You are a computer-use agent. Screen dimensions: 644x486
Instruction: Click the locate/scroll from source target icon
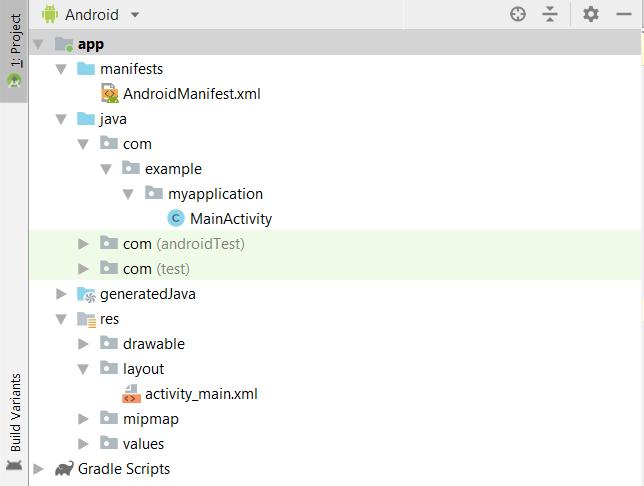click(x=518, y=14)
